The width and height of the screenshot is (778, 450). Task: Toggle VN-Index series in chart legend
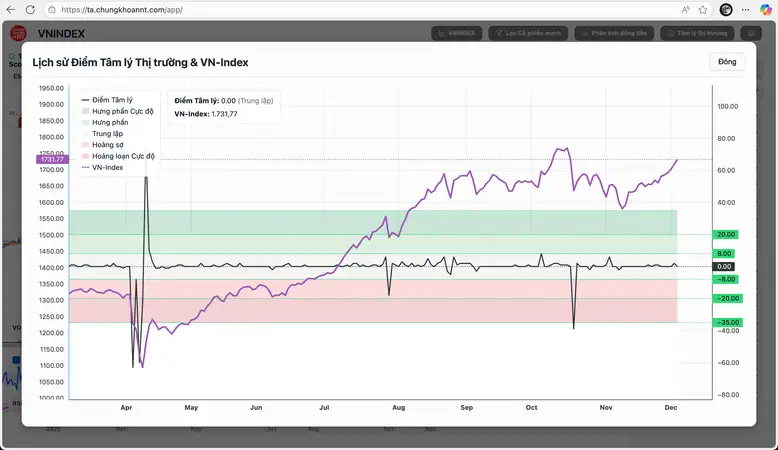[x=107, y=167]
